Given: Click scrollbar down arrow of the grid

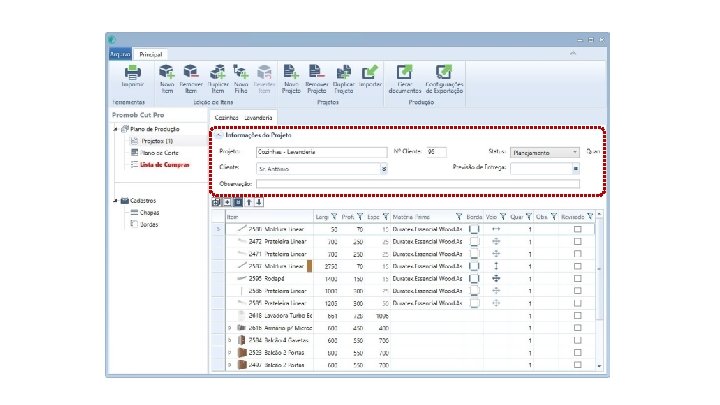Looking at the screenshot, I should click(599, 366).
